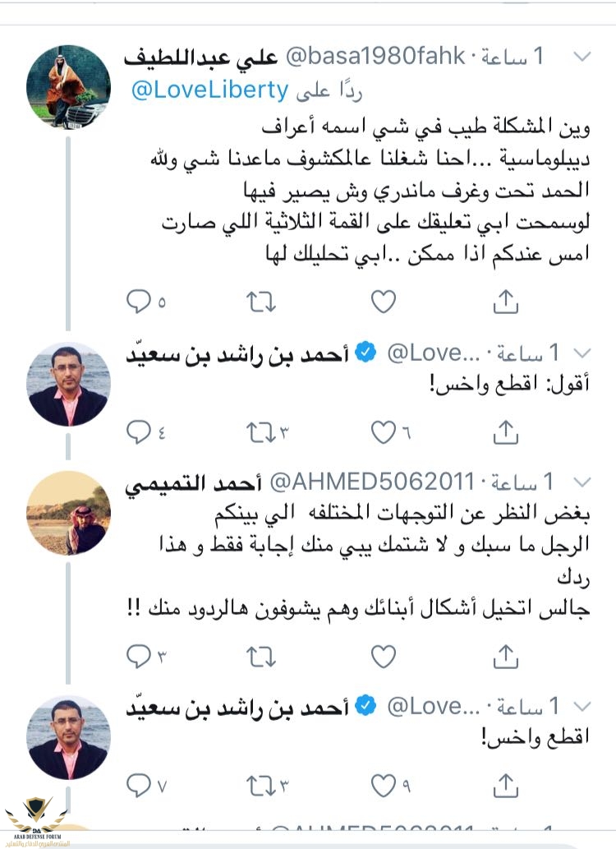Image resolution: width=616 pixels, height=849 pixels.
Task: Share علي عبداللطيف's tweet
Action: tap(506, 303)
